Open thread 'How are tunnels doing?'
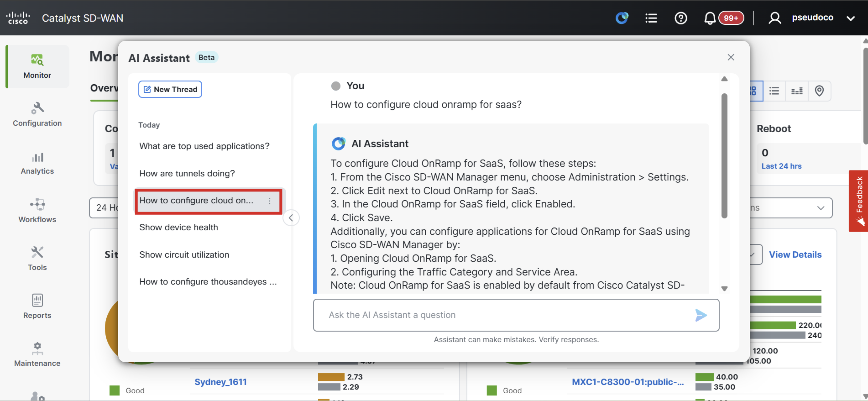This screenshot has height=401, width=868. pyautogui.click(x=187, y=173)
